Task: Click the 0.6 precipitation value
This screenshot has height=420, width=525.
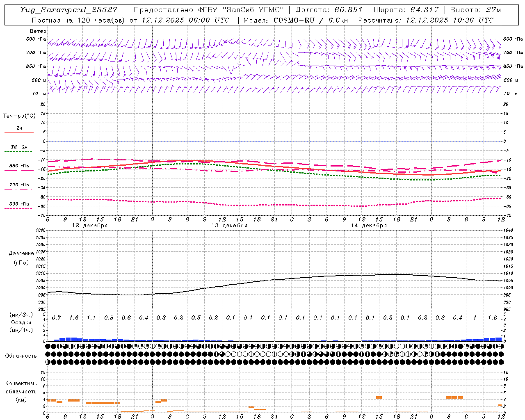Action: tap(126, 317)
